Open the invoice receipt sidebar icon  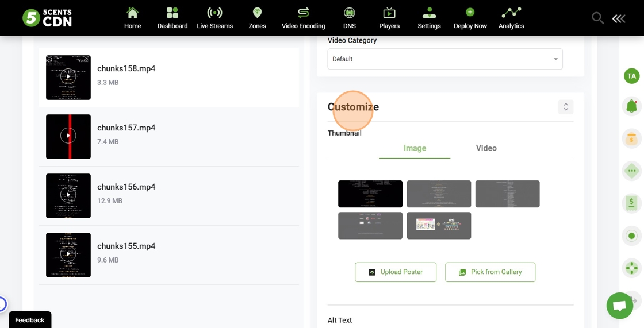[632, 203]
